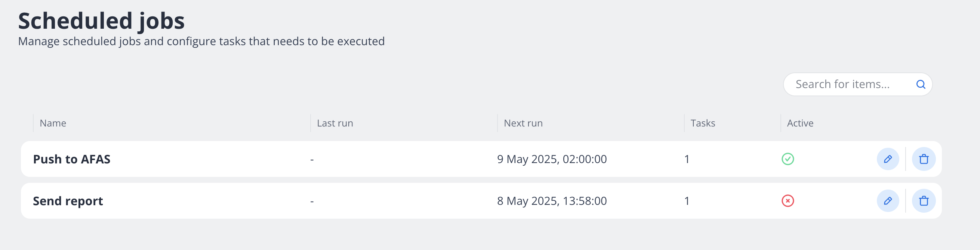Click the 8 May 2025 next run date
The width and height of the screenshot is (980, 250).
tap(552, 201)
